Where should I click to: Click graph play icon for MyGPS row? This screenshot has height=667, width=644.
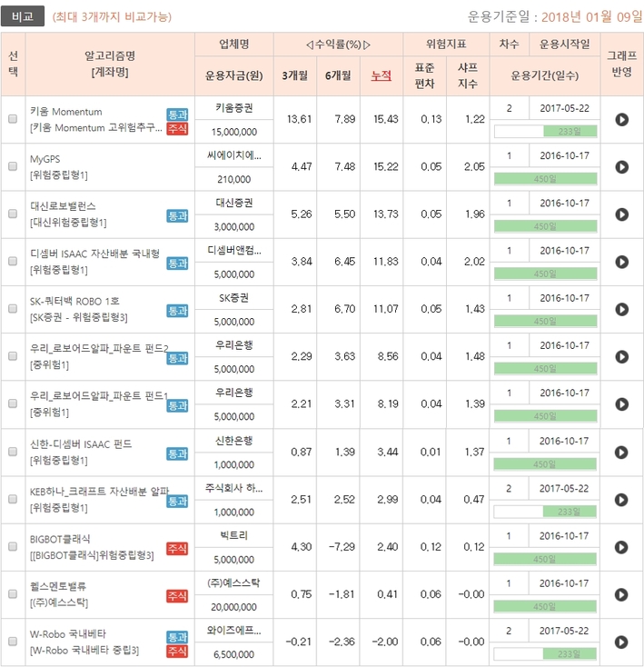tap(622, 167)
